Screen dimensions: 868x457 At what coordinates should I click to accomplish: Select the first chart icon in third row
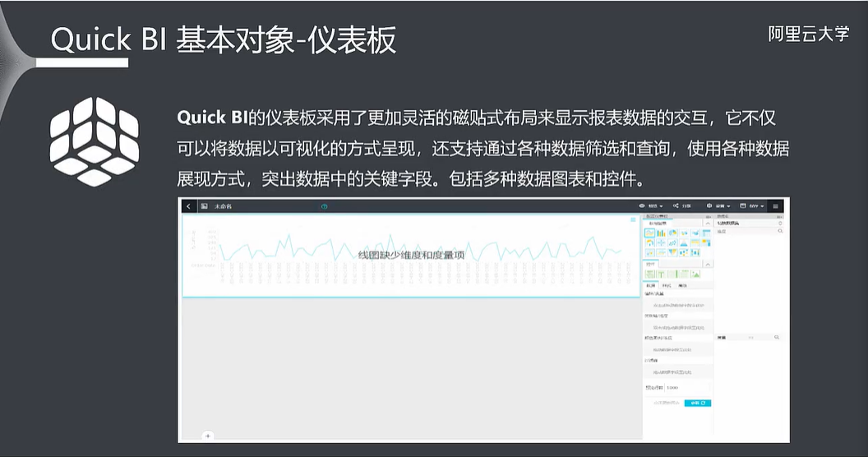coord(650,253)
